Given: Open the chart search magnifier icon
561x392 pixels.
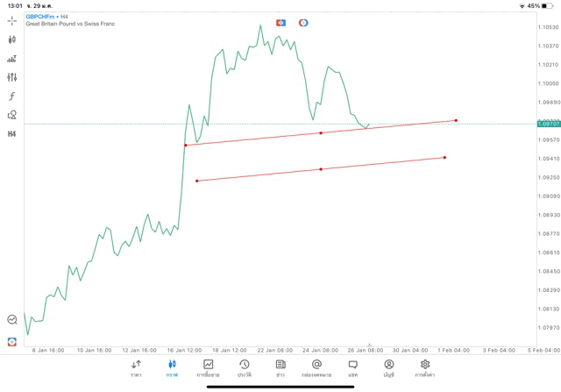Looking at the screenshot, I should point(12,320).
